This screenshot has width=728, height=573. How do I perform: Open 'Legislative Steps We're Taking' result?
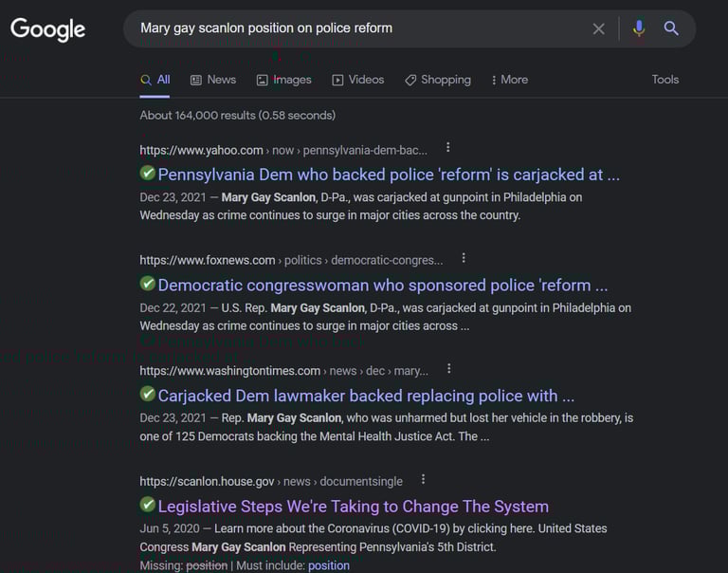(x=353, y=507)
